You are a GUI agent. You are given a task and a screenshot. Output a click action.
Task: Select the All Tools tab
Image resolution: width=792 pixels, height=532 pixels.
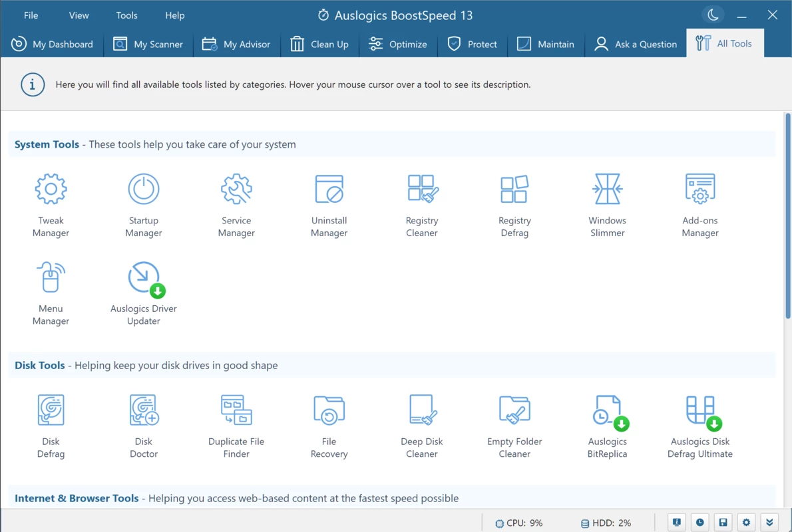point(725,43)
